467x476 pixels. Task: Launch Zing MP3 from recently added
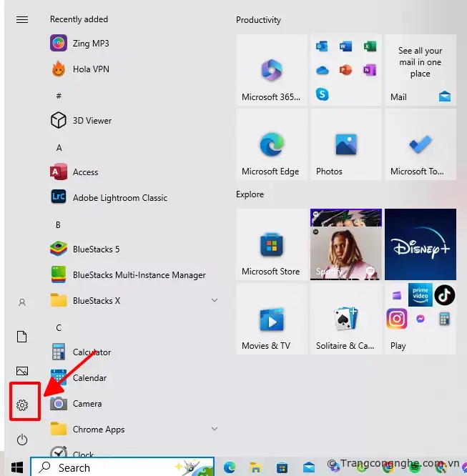[91, 44]
